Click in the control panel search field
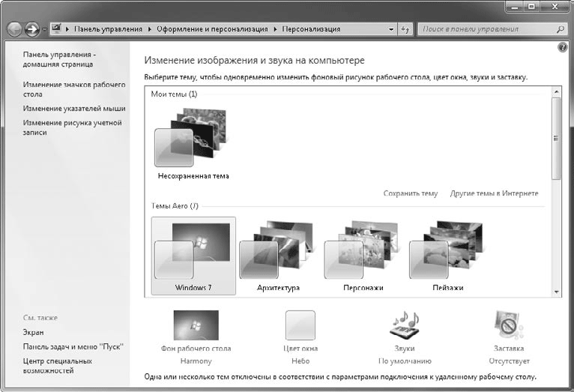574x392 pixels. [483, 29]
